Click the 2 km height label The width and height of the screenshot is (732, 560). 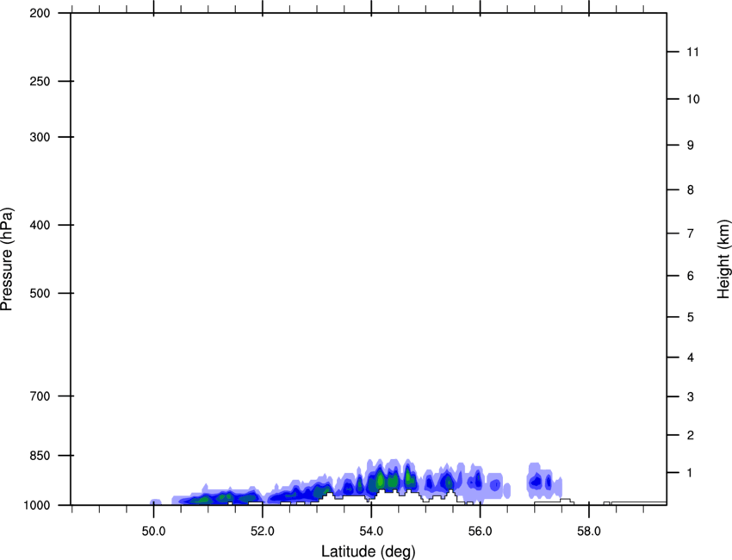690,435
